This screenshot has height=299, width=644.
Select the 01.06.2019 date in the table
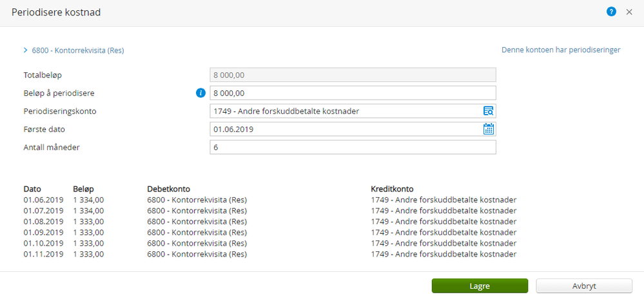click(43, 200)
